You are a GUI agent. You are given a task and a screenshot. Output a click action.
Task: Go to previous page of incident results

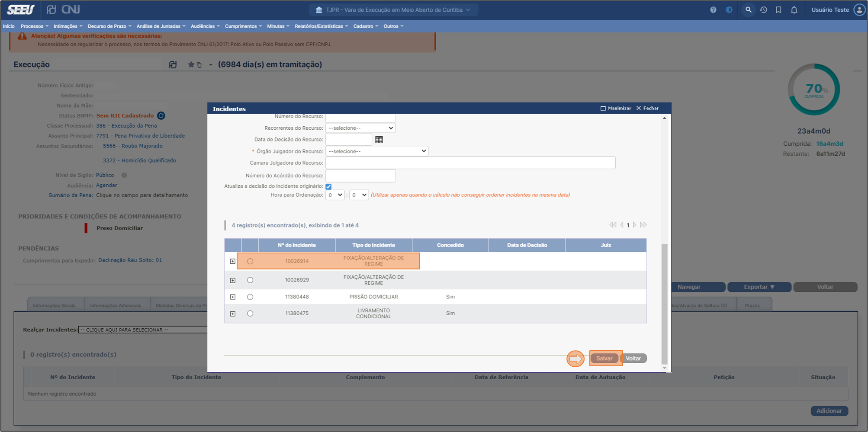click(x=622, y=225)
